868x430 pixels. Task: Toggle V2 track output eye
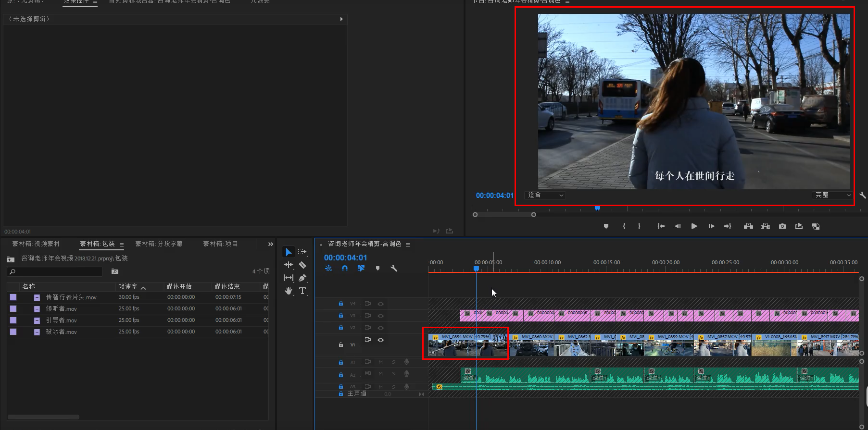pos(380,328)
